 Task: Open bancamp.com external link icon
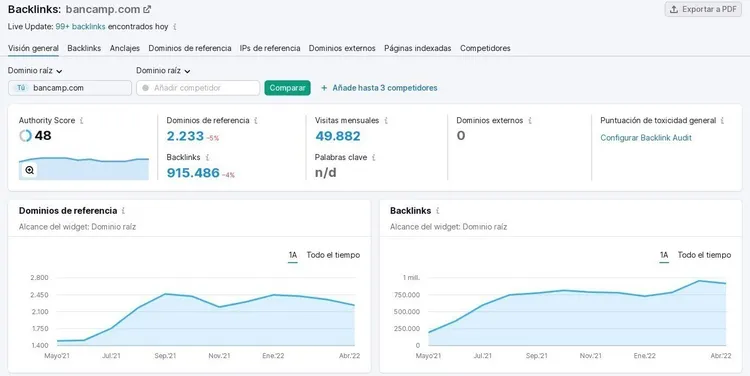tap(147, 9)
